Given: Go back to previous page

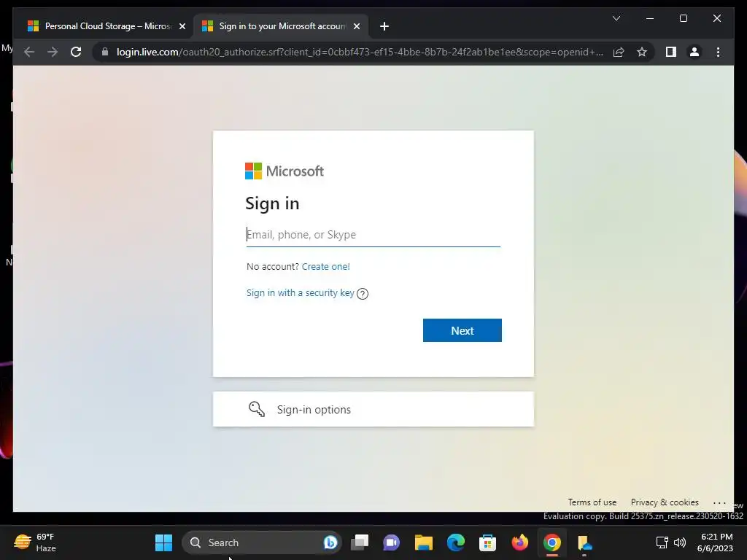Looking at the screenshot, I should pos(29,52).
